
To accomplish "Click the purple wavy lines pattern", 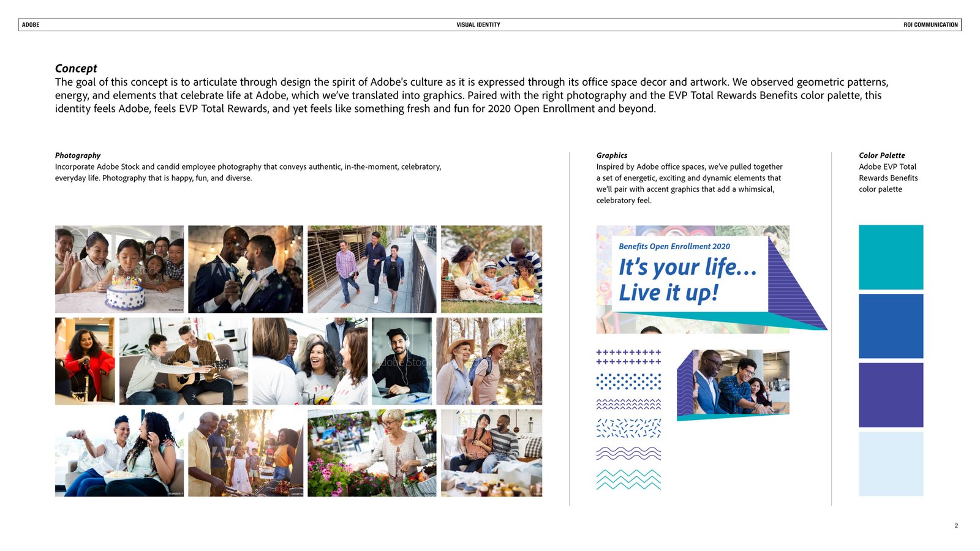I will pyautogui.click(x=628, y=453).
